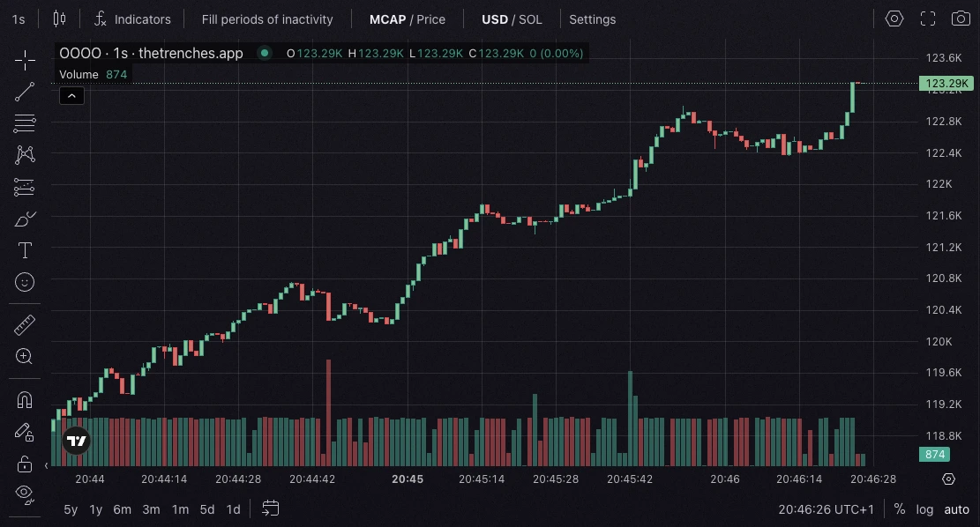Enter fullscreen chart mode
The height and width of the screenshot is (527, 980).
coord(928,18)
